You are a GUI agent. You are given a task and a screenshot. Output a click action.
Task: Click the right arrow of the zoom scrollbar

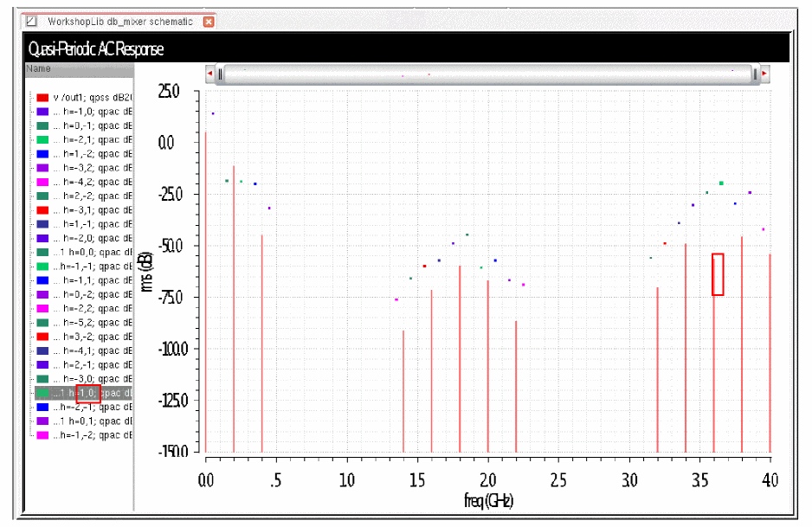764,74
